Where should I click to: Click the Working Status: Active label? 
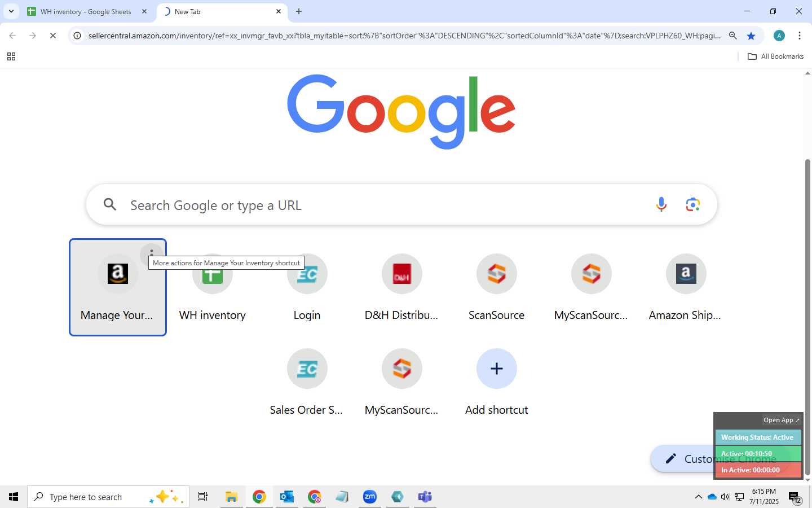758,437
